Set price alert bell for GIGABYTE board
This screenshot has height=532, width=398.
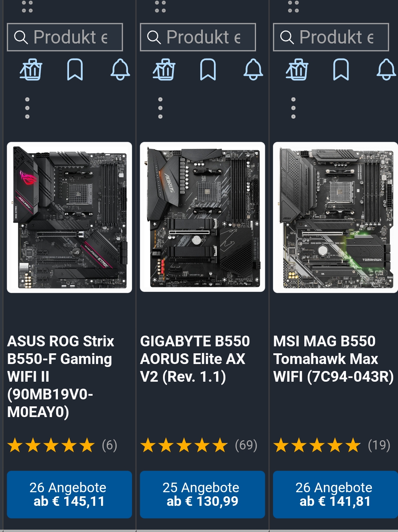[x=253, y=69]
